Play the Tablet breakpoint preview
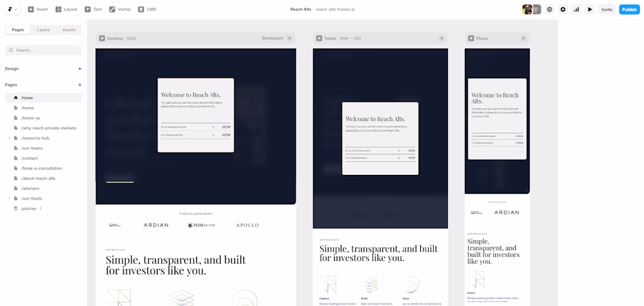The height and width of the screenshot is (306, 644). tap(318, 39)
